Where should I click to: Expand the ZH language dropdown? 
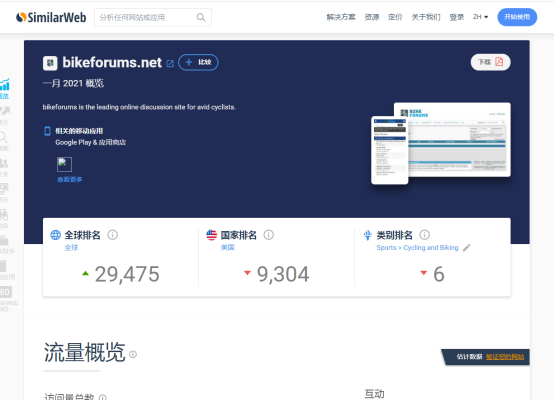coord(481,17)
